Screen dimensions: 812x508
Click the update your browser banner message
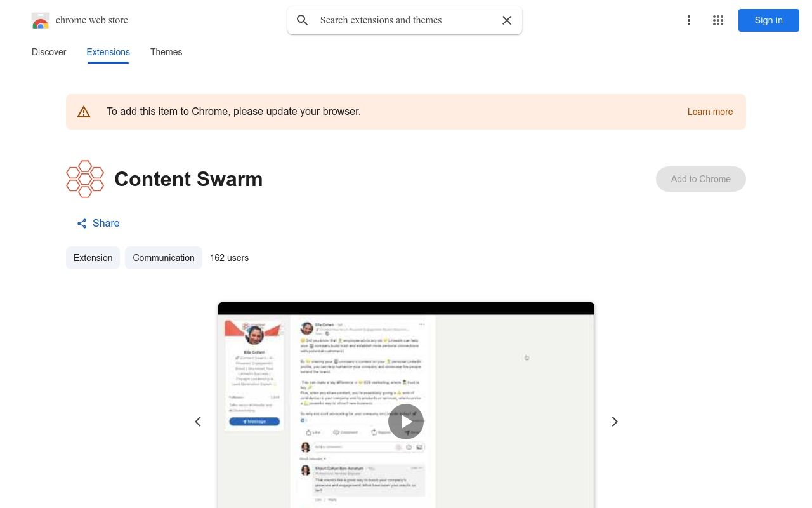click(x=233, y=112)
